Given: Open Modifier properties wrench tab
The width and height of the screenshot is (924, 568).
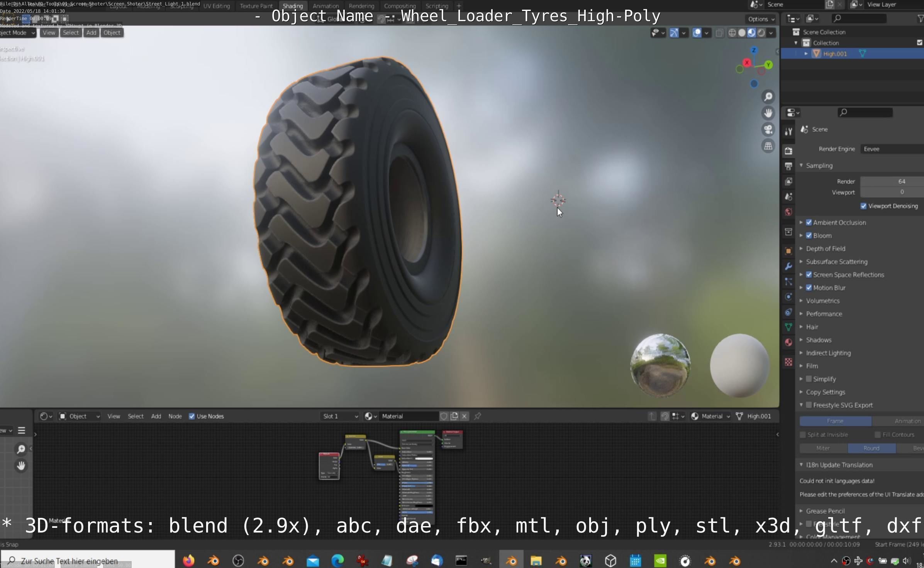Looking at the screenshot, I should 788,266.
